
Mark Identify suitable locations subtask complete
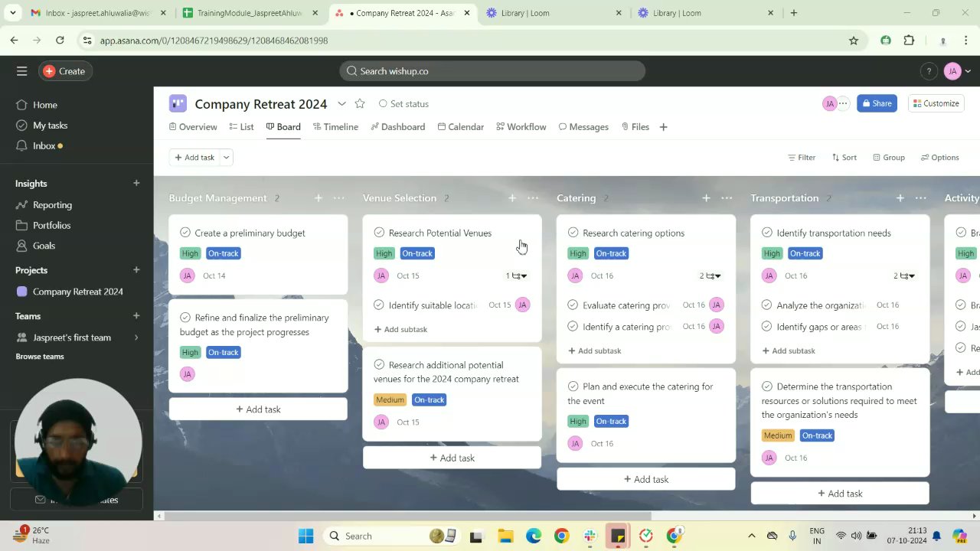[378, 305]
